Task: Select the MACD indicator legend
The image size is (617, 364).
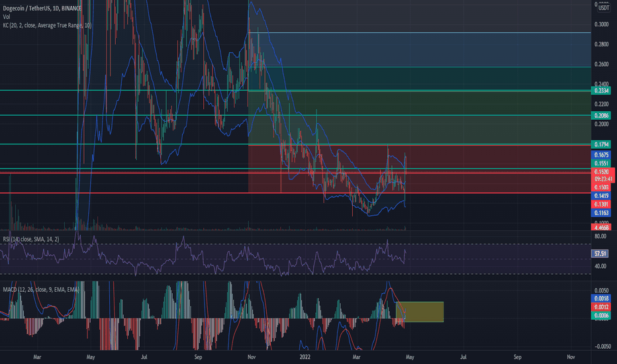Action: (41, 290)
